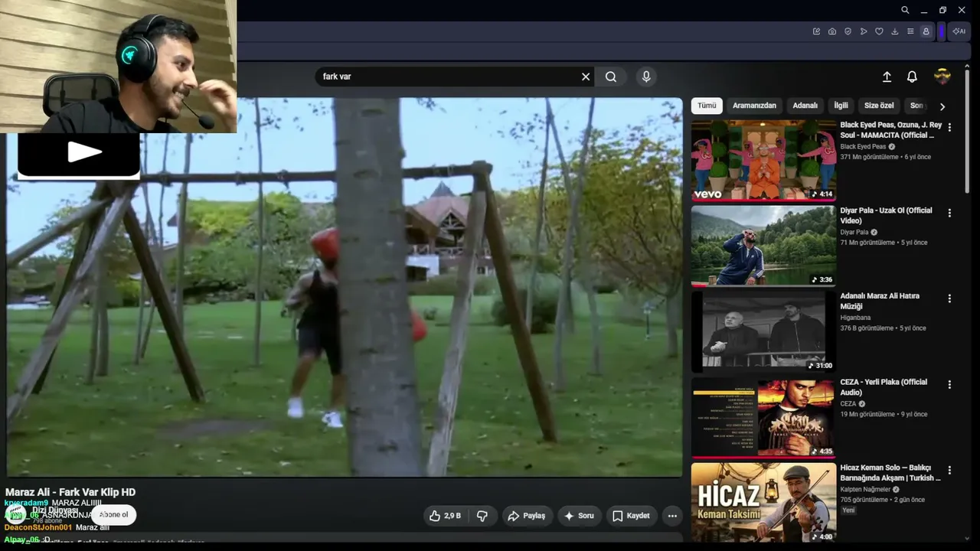Open the upload/create icon in YouTube header
This screenshot has width=980, height=551.
(x=887, y=77)
